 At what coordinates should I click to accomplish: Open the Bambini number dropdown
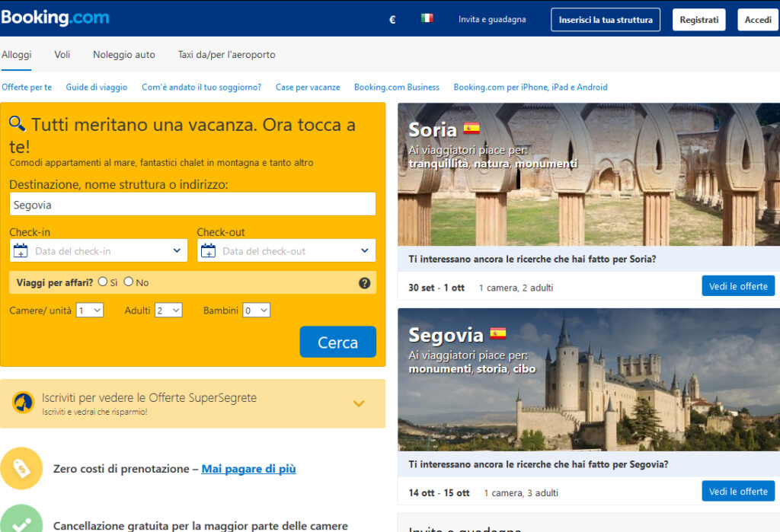tap(257, 311)
